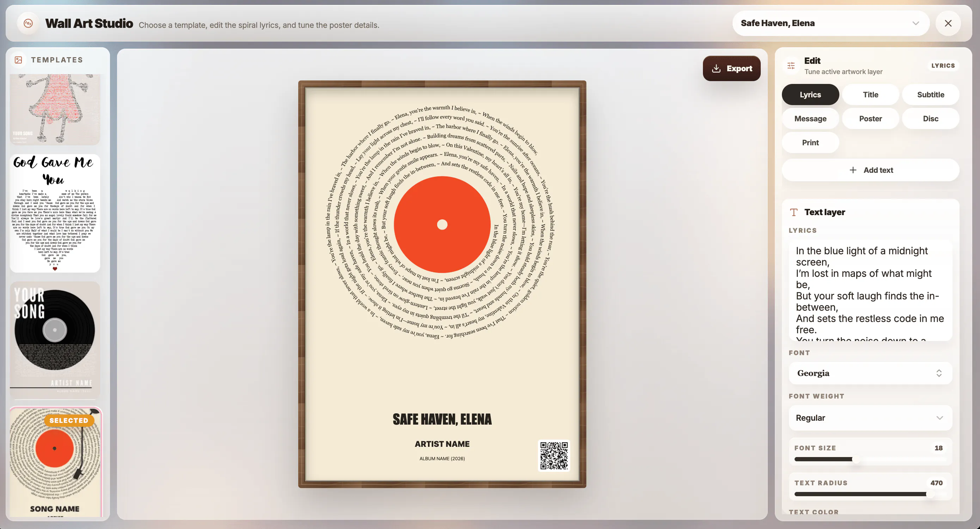Image resolution: width=980 pixels, height=529 pixels.
Task: Switch to the Title layer tab
Action: tap(870, 95)
